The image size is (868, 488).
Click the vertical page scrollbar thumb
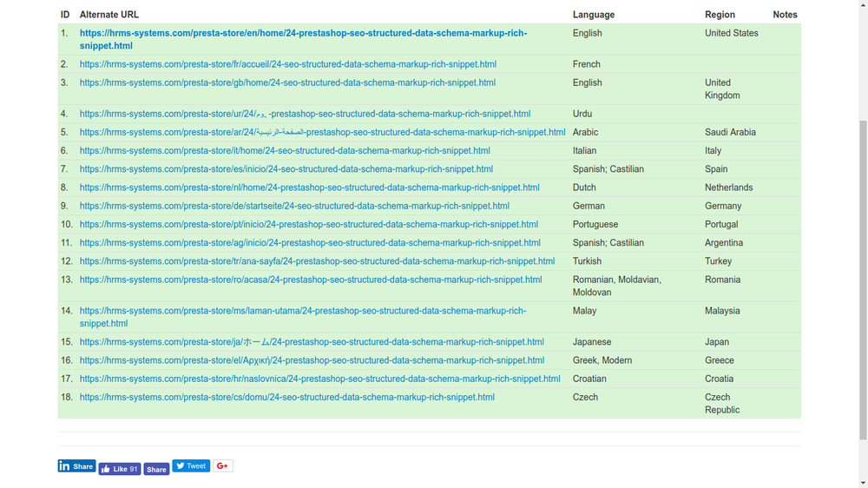coord(863,280)
